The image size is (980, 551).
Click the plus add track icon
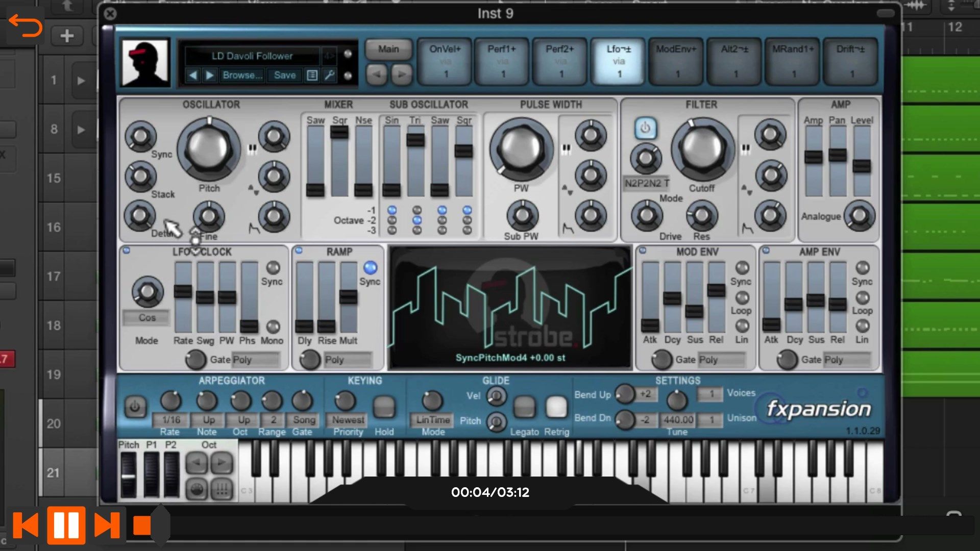pyautogui.click(x=67, y=36)
